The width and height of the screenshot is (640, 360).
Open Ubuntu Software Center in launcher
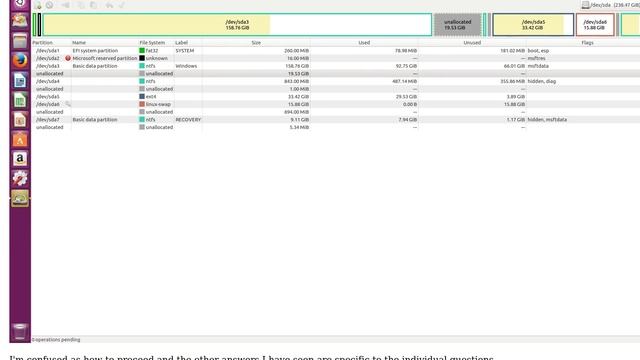pyautogui.click(x=20, y=140)
